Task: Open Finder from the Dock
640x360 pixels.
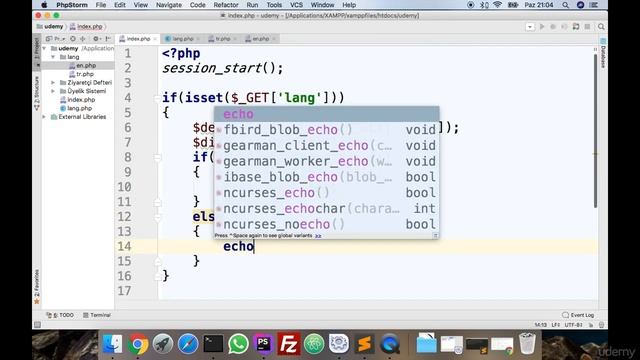Action: coord(112,344)
